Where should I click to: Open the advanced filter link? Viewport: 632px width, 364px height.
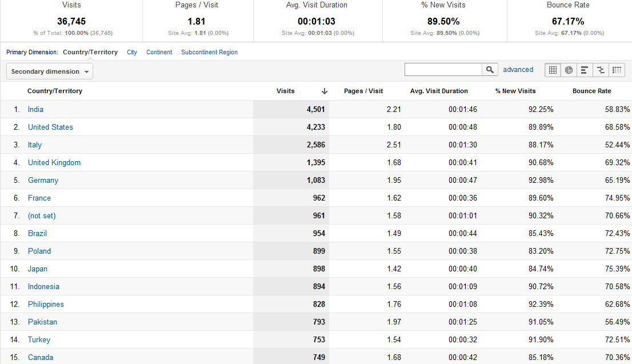(518, 70)
